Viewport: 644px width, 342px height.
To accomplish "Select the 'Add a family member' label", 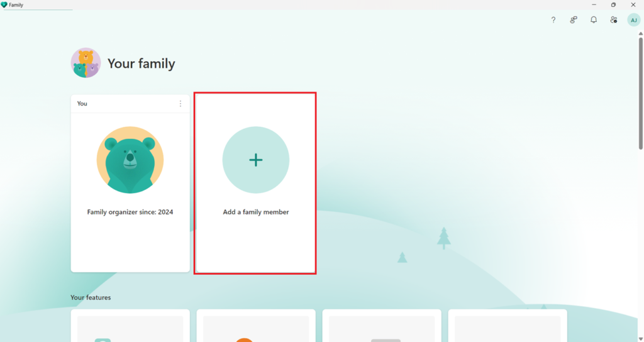I will pos(256,212).
